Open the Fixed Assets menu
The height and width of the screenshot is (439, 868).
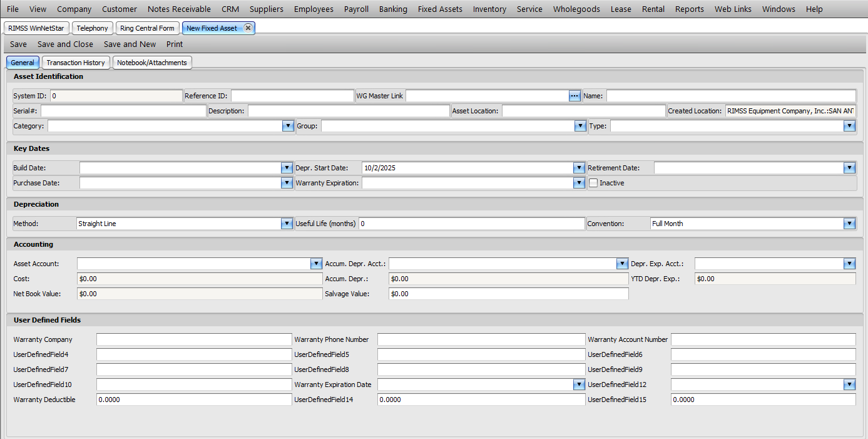pos(440,9)
